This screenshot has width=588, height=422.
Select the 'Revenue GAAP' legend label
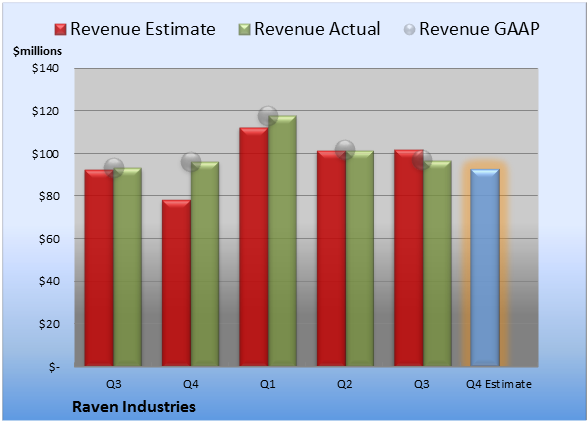tap(480, 29)
